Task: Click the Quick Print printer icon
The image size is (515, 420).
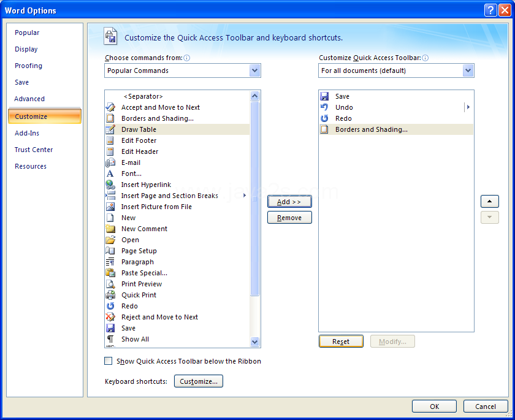Action: click(x=110, y=295)
